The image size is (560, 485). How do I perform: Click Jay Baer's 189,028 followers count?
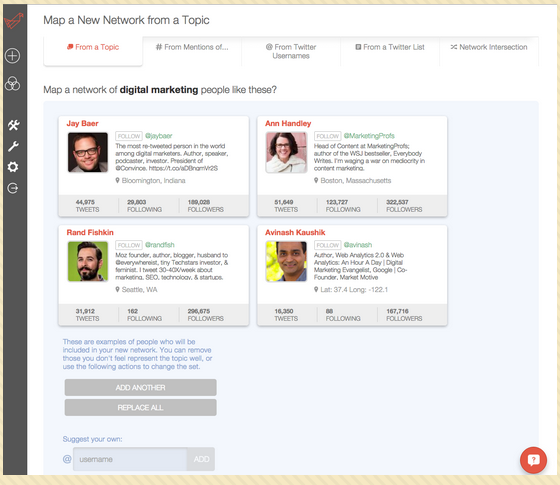199,202
